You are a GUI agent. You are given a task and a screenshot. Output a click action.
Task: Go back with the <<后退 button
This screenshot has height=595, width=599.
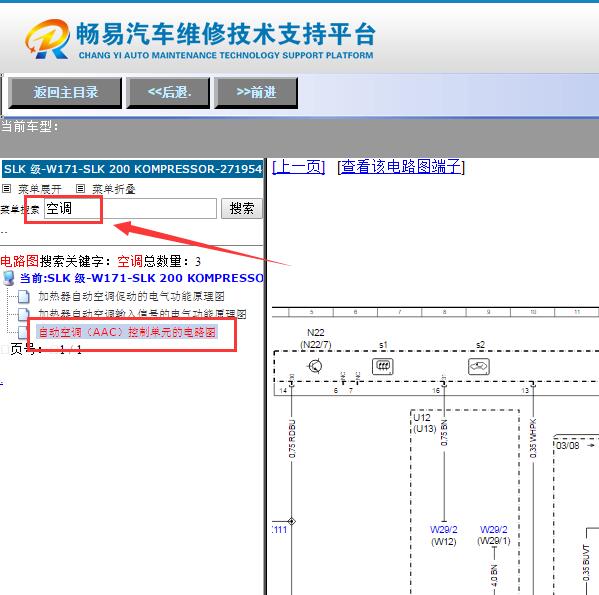168,93
